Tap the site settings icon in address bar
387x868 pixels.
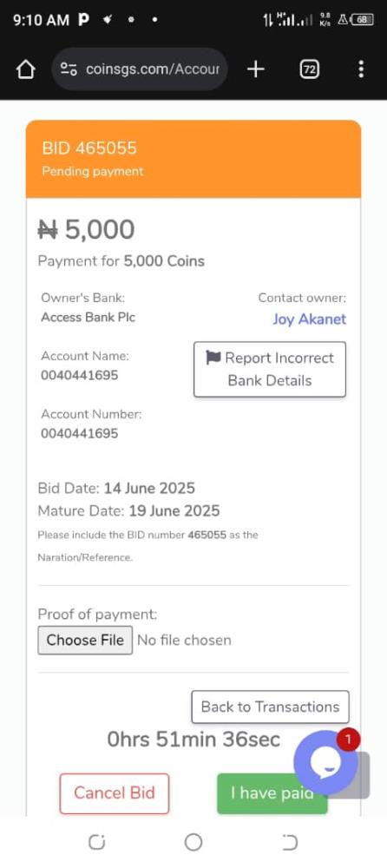click(x=69, y=69)
